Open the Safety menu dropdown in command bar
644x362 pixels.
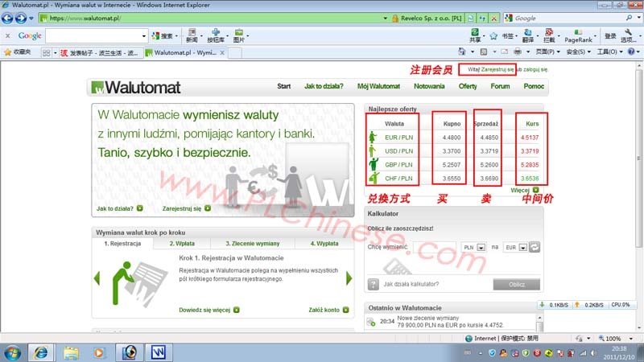(578, 51)
